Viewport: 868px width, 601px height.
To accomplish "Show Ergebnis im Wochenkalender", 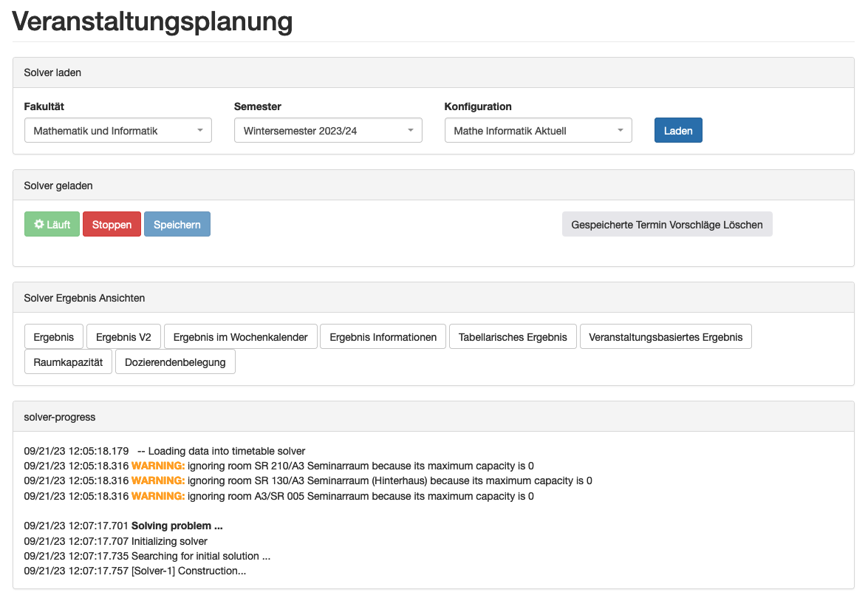I will [x=240, y=337].
